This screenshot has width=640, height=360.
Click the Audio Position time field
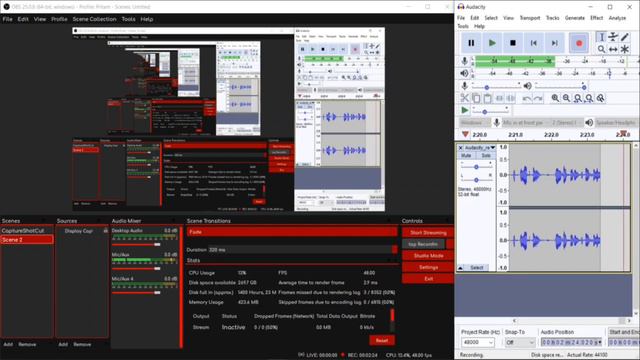click(x=571, y=342)
